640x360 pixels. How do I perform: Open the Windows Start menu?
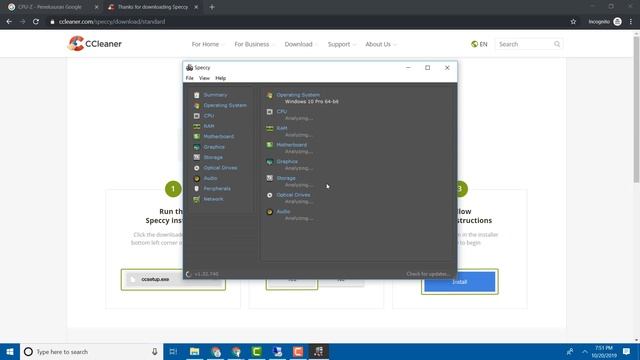point(10,351)
